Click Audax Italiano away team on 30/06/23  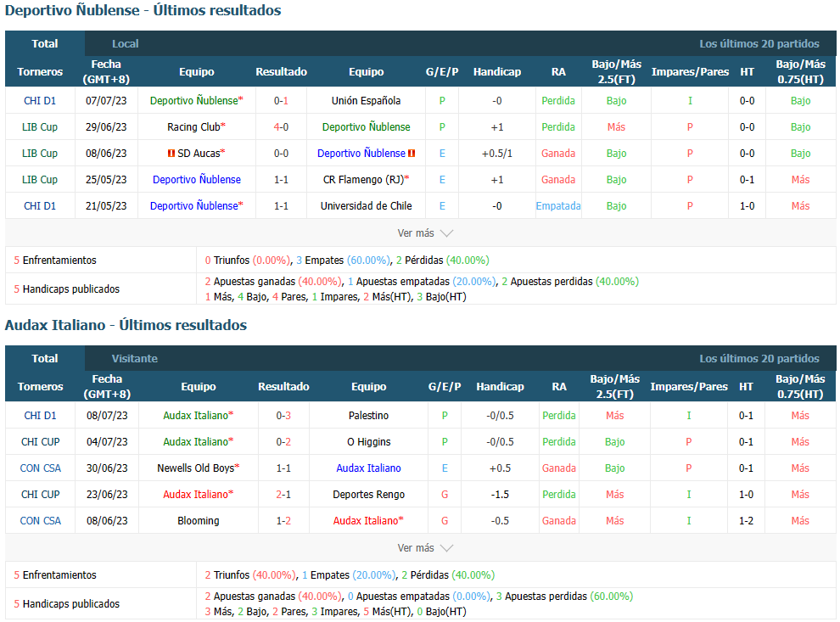[x=368, y=468]
